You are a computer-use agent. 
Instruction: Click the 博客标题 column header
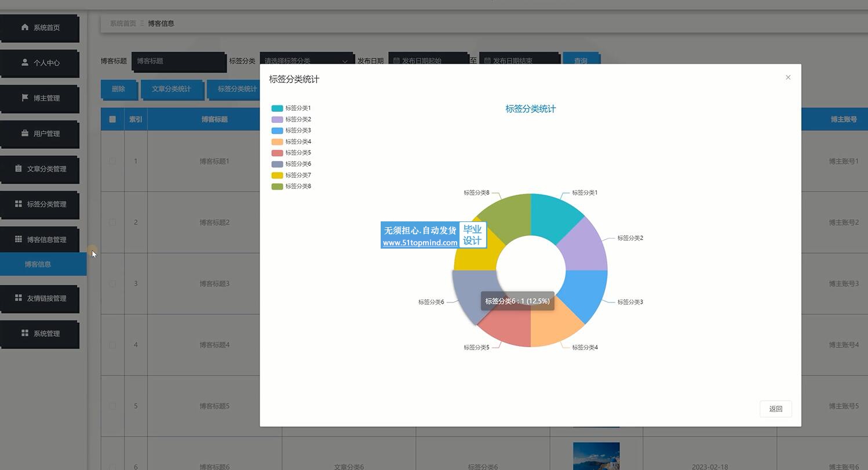tap(214, 119)
